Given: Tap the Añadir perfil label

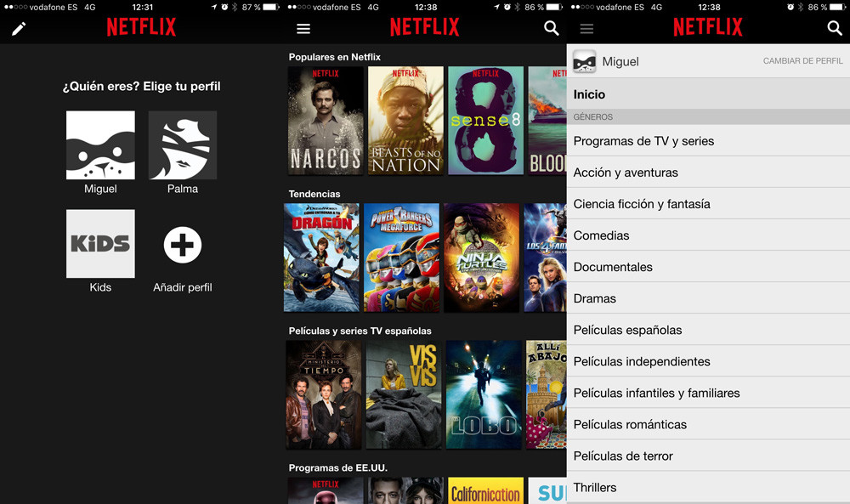Looking at the screenshot, I should click(183, 287).
